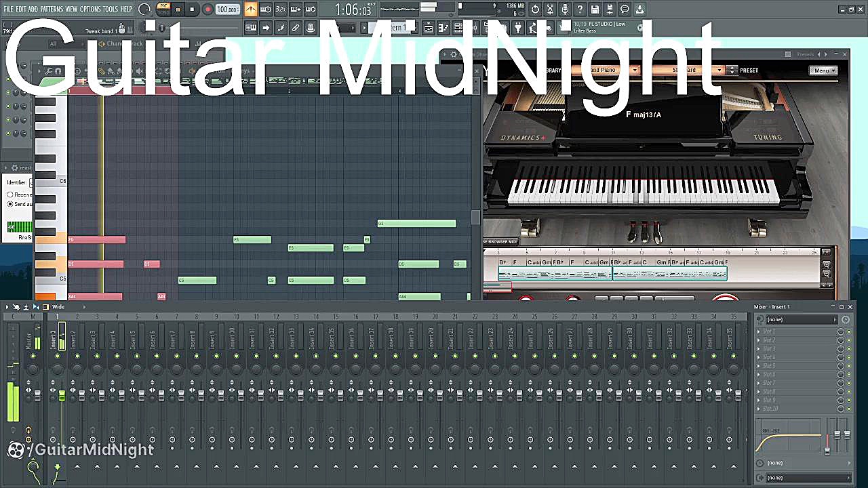This screenshot has height=488, width=868.
Task: Toggle pattern/song mode switch
Action: 163,9
